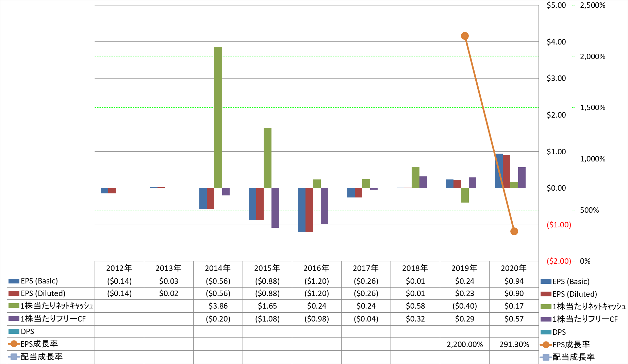Click the EPS (Basic) row label in data table
The height and width of the screenshot is (364, 628).
coord(39,281)
